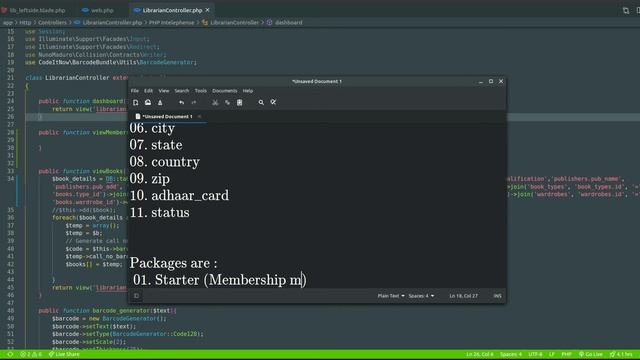Viewport: 640px width, 360px height.
Task: Select PHP language mode in status bar
Action: click(566, 354)
